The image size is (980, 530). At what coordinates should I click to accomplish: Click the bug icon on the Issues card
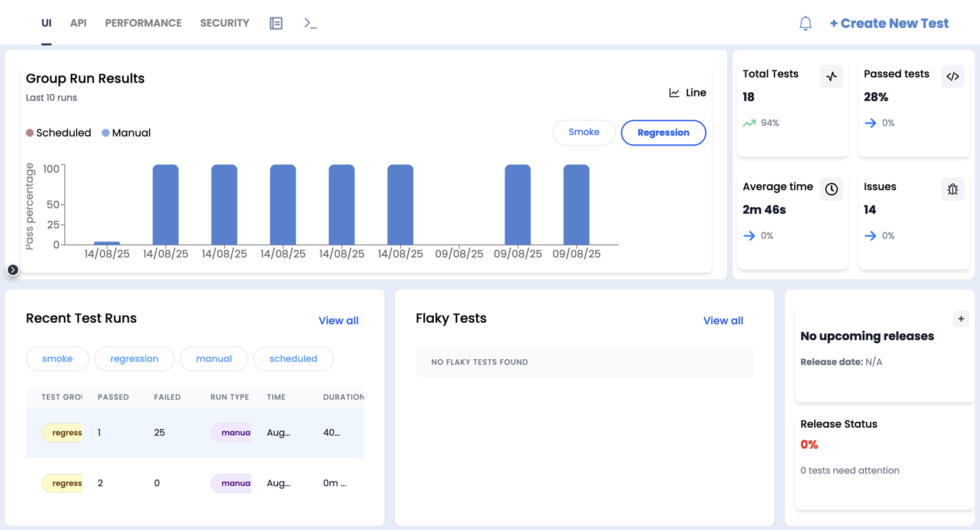953,189
